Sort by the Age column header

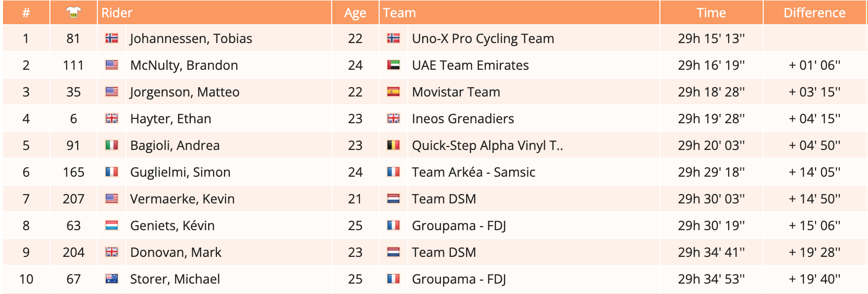(x=355, y=13)
